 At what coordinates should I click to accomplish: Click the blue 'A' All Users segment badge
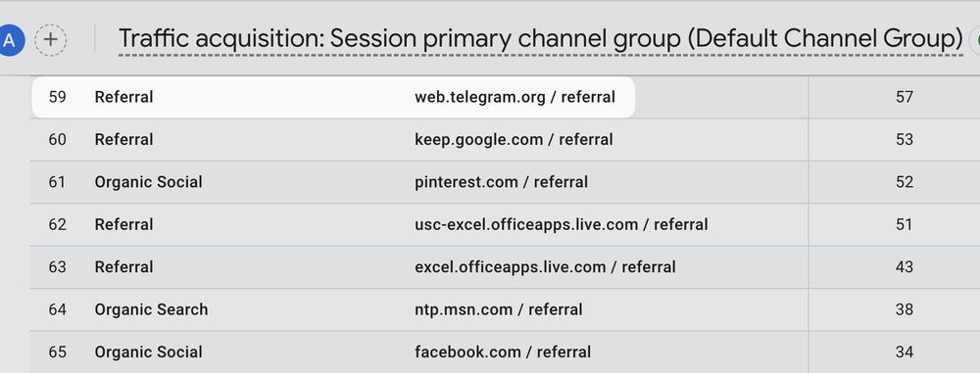[10, 40]
